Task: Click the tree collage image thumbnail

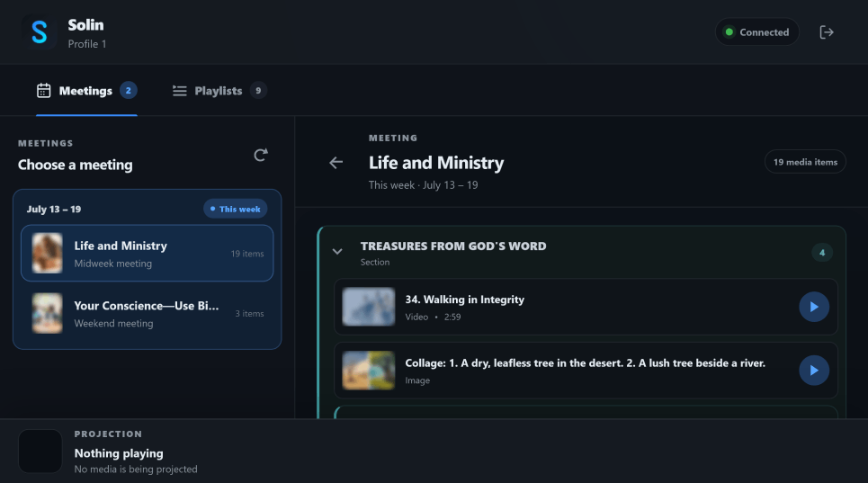Action: point(369,371)
